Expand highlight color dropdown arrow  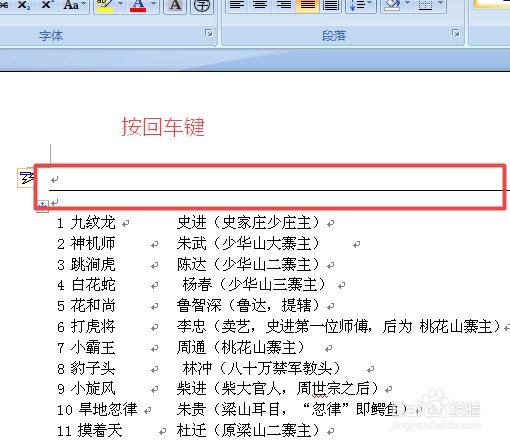[x=120, y=4]
